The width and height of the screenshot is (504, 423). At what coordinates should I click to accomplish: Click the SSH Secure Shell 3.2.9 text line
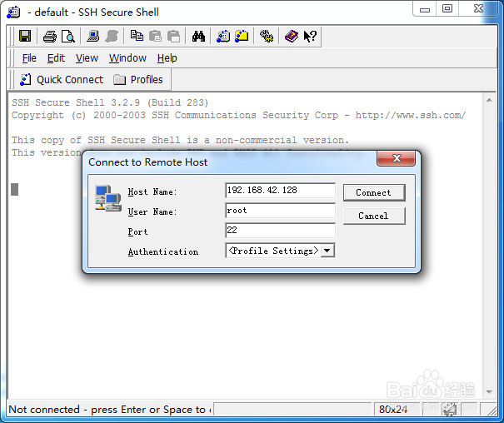(110, 102)
